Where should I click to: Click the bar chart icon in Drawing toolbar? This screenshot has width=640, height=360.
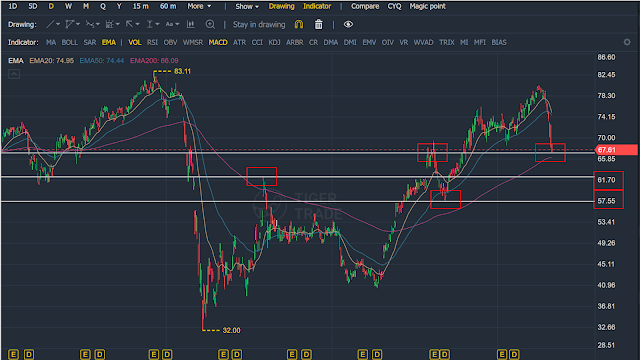point(191,24)
